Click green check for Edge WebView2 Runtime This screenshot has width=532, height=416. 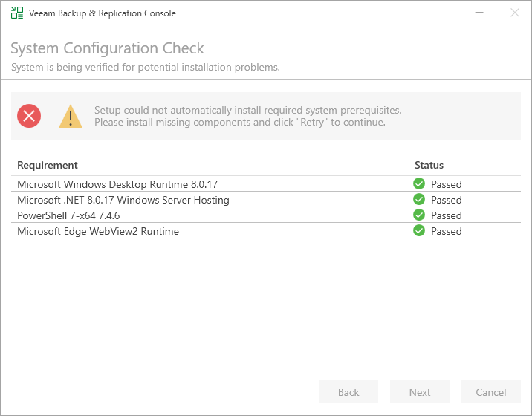[419, 230]
